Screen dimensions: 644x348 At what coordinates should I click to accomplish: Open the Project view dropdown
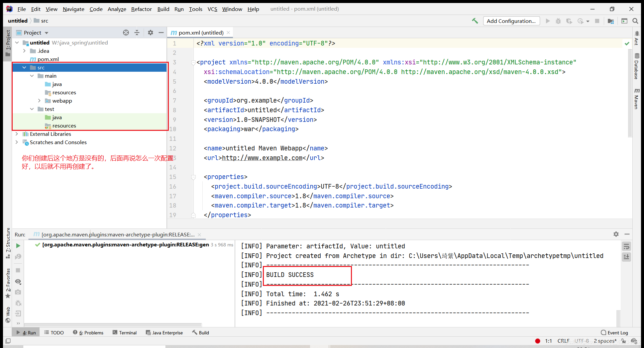click(x=46, y=33)
